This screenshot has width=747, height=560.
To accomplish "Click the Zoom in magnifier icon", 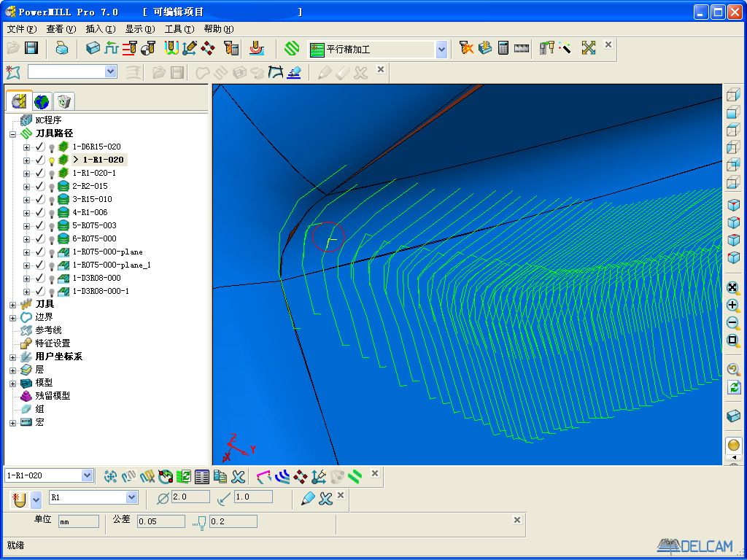I will click(733, 306).
